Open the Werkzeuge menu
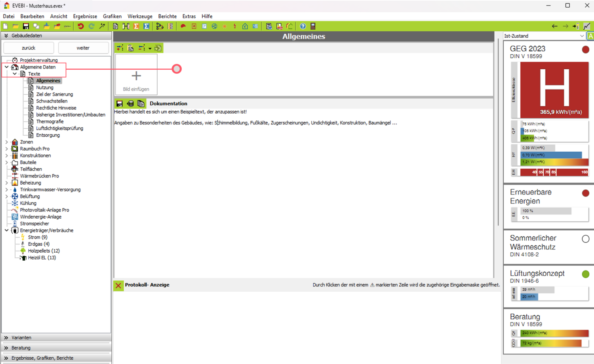 point(140,16)
